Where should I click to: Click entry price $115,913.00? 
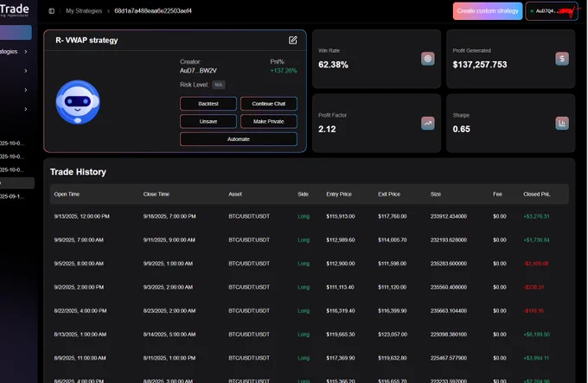coord(341,216)
